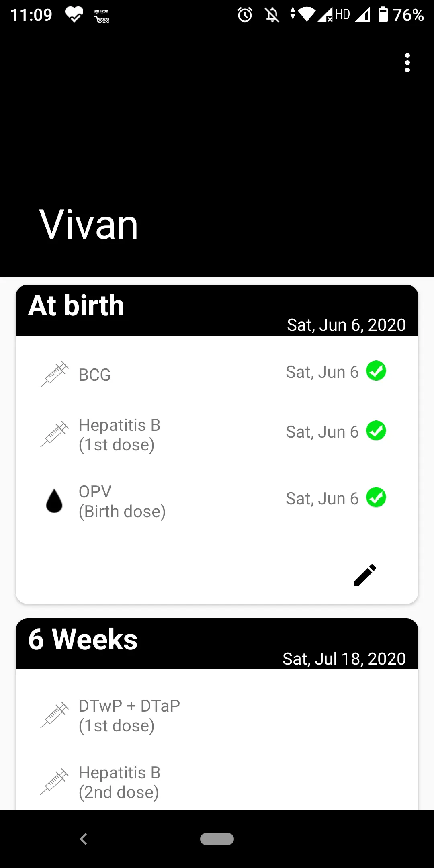Tap the Android home pill button

217,839
